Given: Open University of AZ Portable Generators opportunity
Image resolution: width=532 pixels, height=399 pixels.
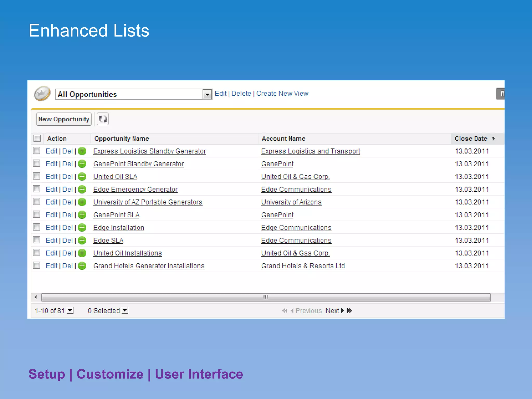Looking at the screenshot, I should 148,202.
